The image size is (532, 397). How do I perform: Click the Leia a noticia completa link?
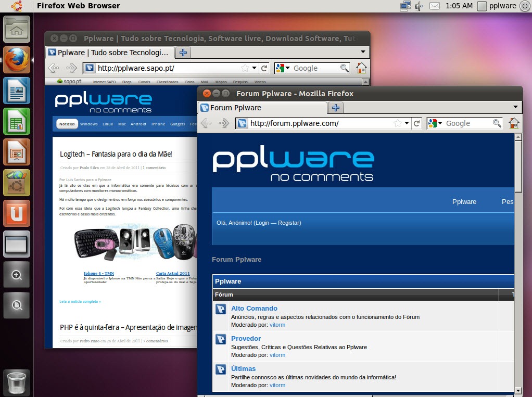click(80, 301)
